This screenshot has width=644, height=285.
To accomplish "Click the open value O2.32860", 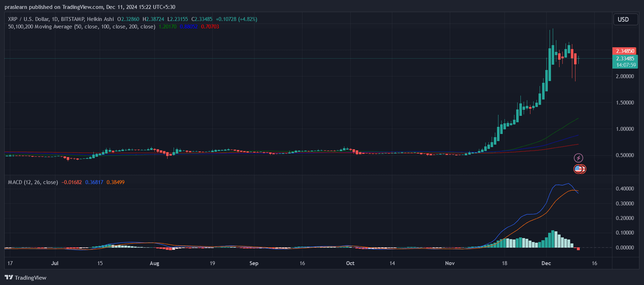I will click(128, 19).
